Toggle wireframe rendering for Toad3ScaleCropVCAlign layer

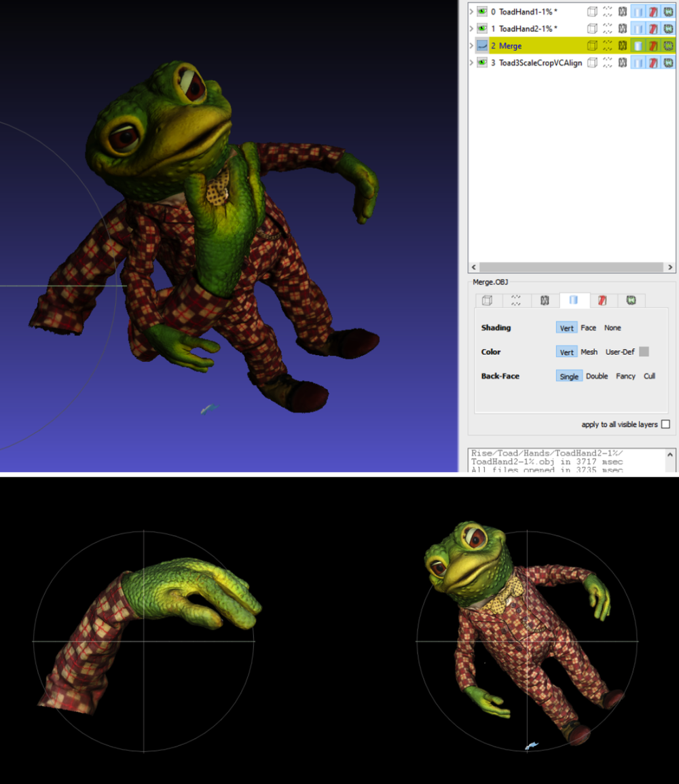[623, 62]
